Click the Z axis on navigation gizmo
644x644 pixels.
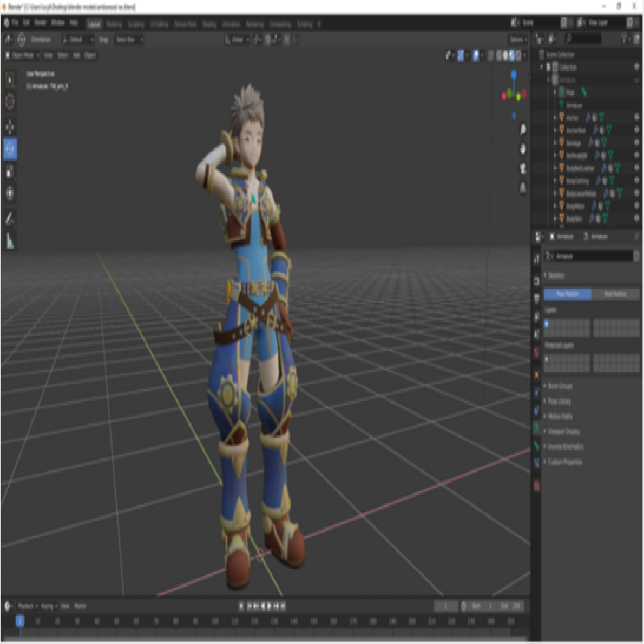click(x=514, y=76)
